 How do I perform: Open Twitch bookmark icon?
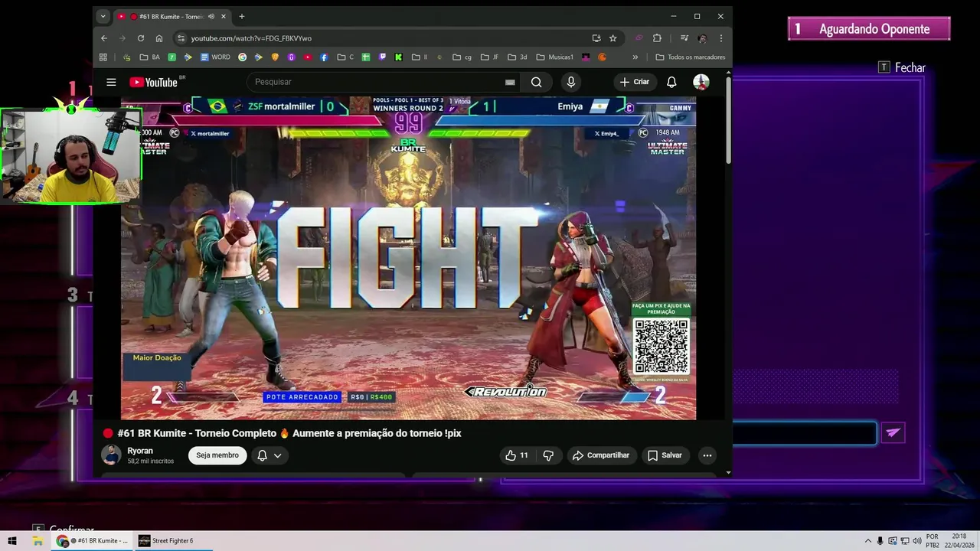tap(383, 57)
